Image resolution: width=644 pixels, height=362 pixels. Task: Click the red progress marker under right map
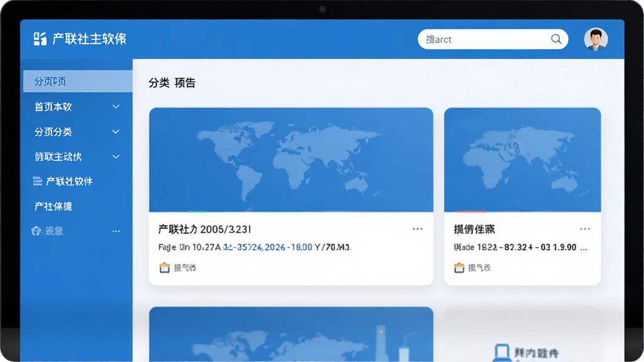click(x=472, y=212)
